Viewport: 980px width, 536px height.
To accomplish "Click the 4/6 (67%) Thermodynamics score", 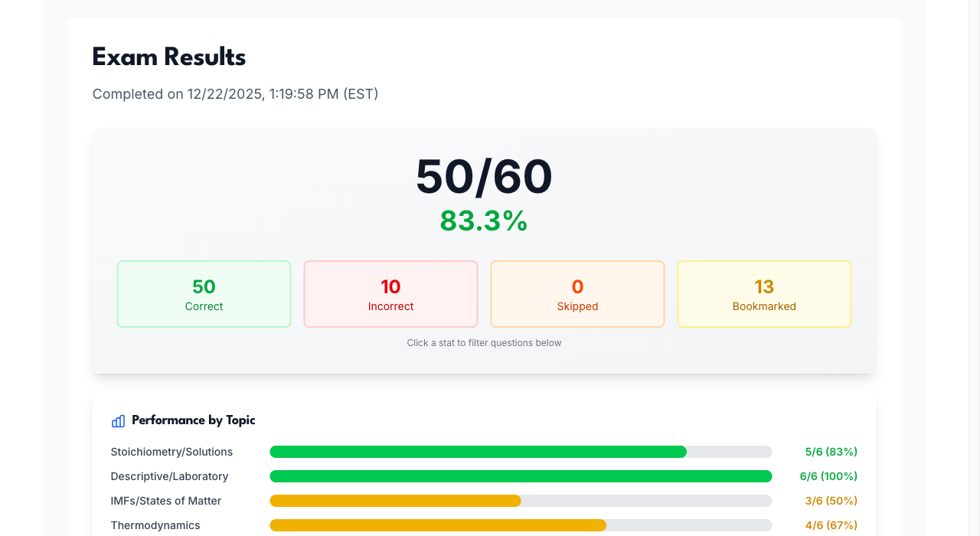I will click(x=831, y=525).
